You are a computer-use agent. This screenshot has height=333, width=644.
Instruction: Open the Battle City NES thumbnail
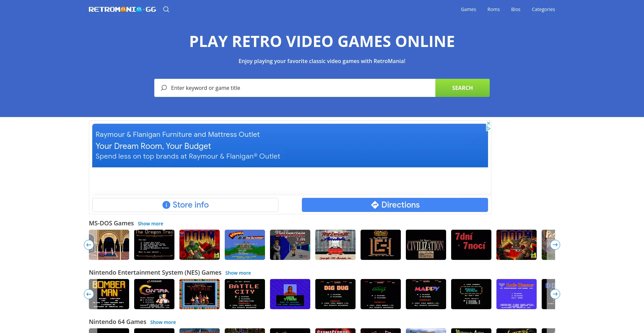[245, 294]
